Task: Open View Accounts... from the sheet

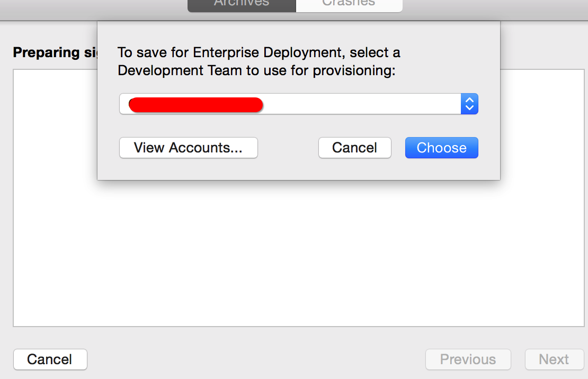Action: click(x=188, y=148)
